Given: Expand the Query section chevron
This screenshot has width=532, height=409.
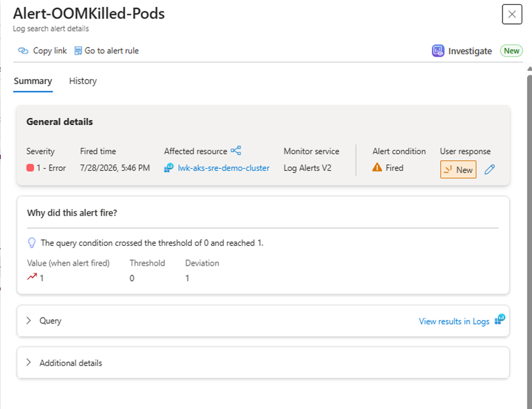Looking at the screenshot, I should (29, 321).
